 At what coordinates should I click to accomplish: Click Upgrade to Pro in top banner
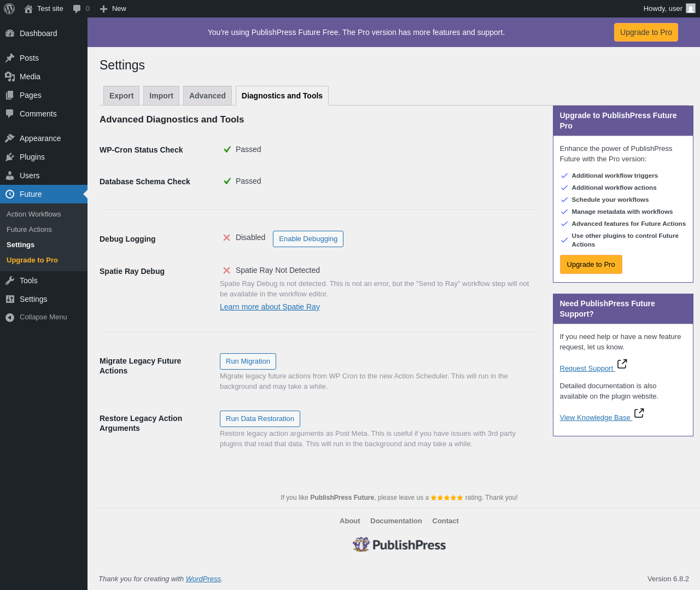point(646,32)
